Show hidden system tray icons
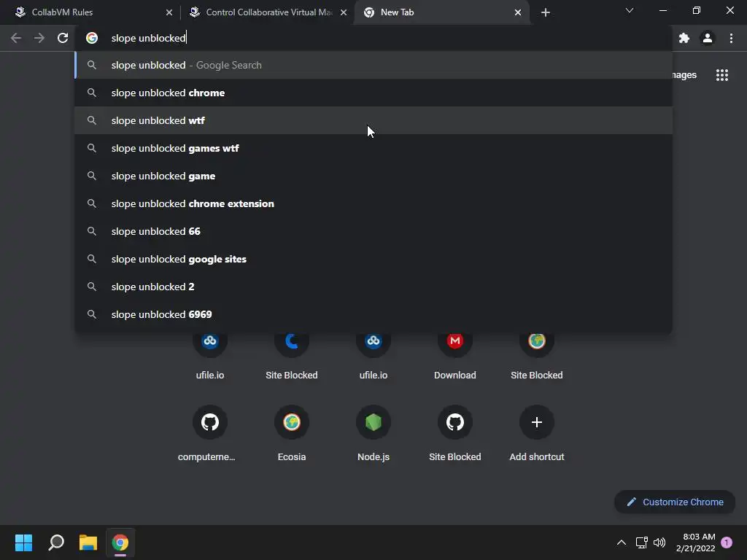 622,542
